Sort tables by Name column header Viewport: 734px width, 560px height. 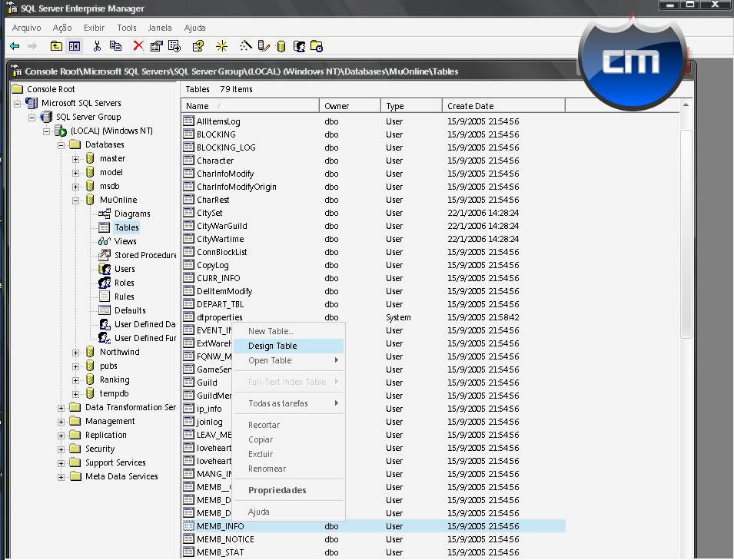[x=250, y=106]
